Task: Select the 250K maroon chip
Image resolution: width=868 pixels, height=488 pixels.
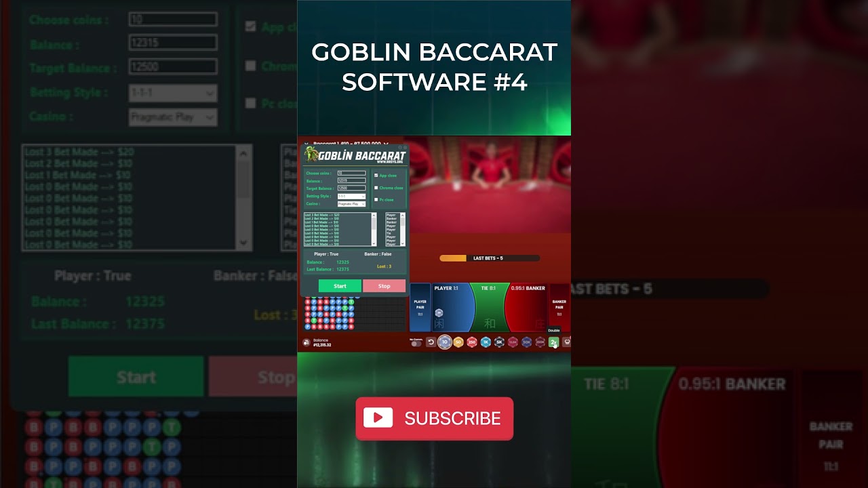Action: 540,342
